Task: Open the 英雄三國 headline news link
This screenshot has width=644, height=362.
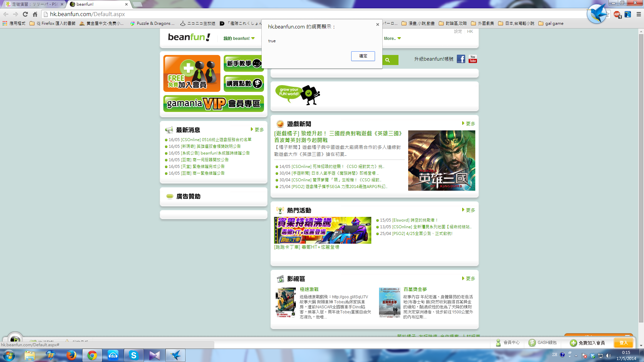Action: pyautogui.click(x=338, y=137)
